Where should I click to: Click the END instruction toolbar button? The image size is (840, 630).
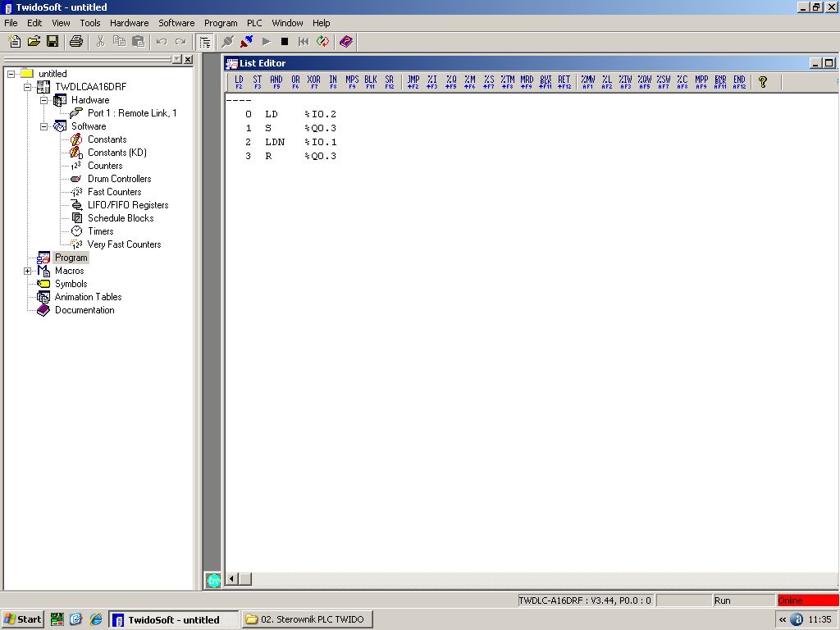[x=739, y=82]
